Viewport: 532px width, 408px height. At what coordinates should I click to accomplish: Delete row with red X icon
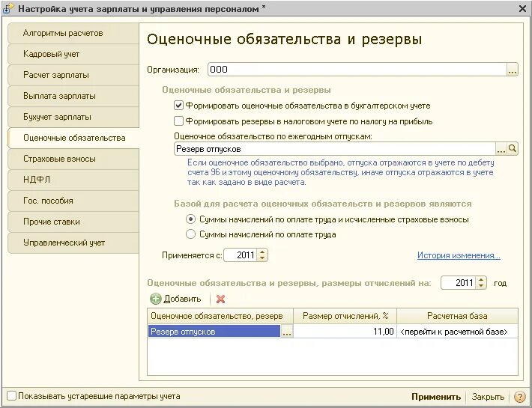pyautogui.click(x=220, y=299)
